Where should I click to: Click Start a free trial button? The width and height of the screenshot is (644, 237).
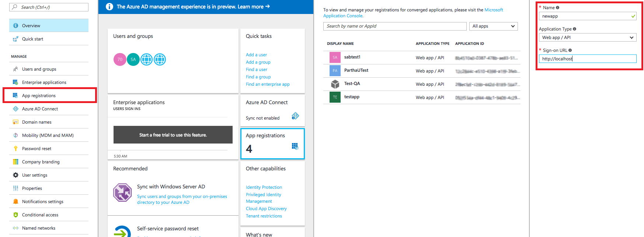click(x=173, y=135)
